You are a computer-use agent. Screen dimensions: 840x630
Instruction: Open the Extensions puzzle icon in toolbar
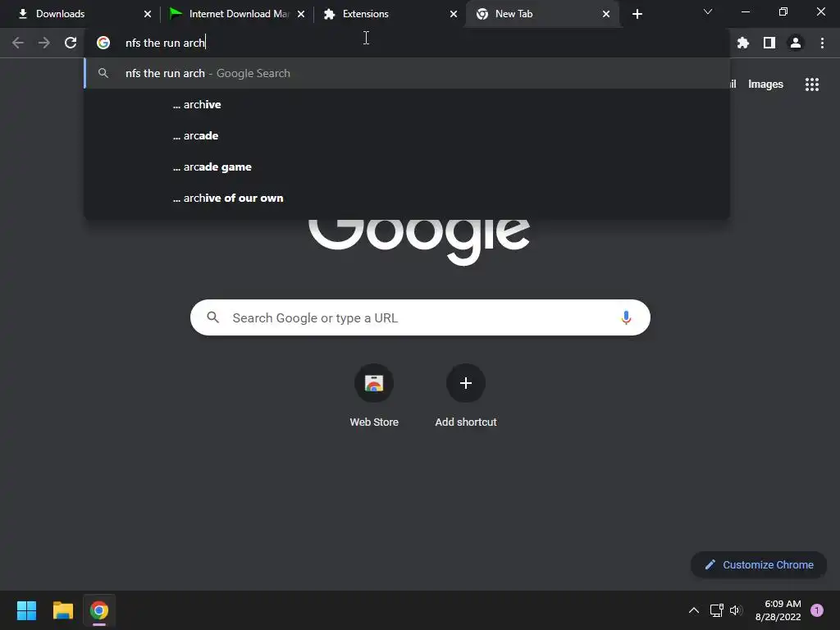coord(743,43)
